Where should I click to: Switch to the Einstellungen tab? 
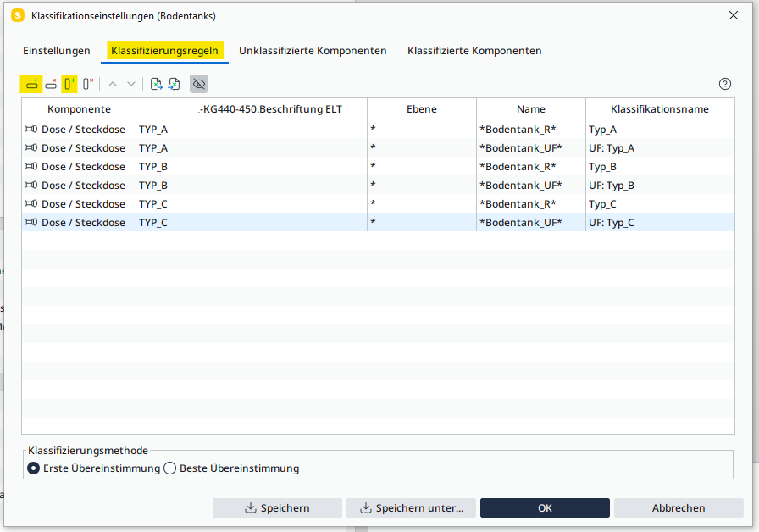click(x=57, y=51)
